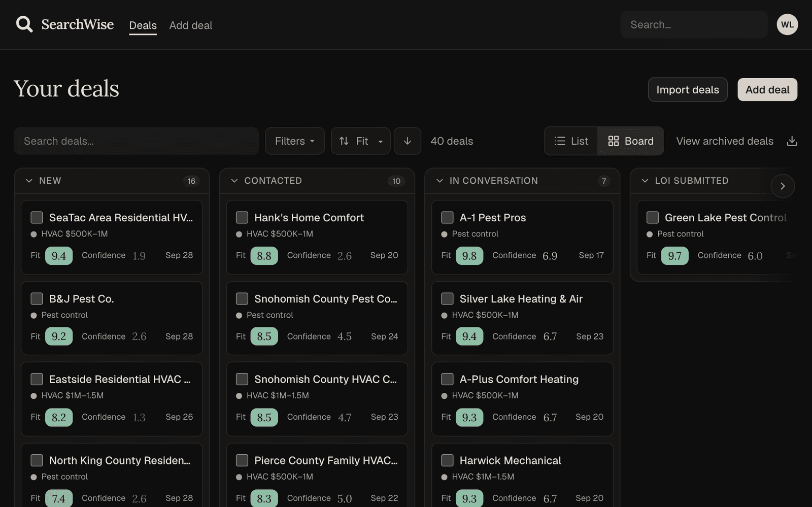Select the Snohomish County HVAC C... checkbox
812x507 pixels.
click(242, 379)
